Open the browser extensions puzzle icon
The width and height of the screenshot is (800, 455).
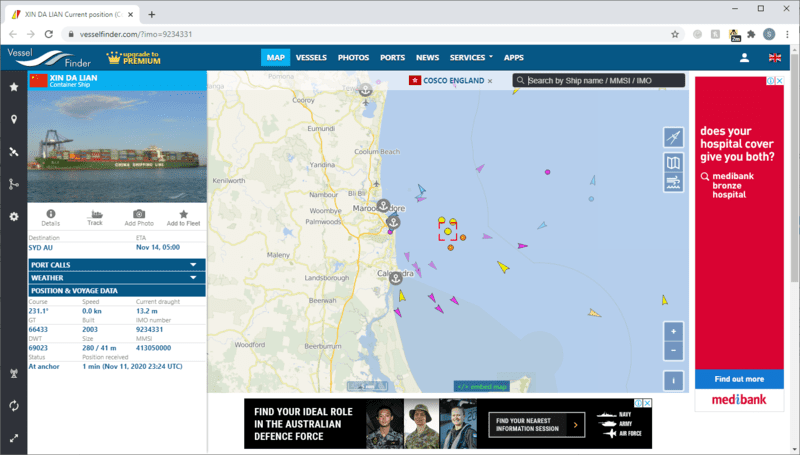click(751, 34)
